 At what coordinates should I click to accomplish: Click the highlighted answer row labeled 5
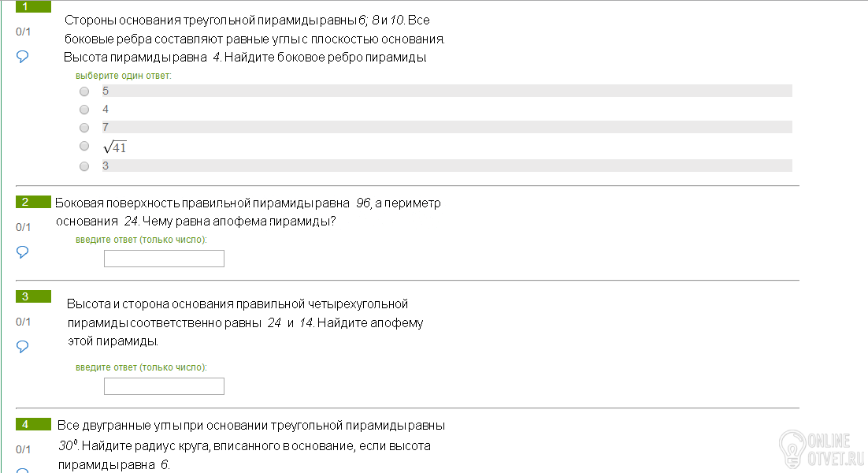pyautogui.click(x=447, y=91)
